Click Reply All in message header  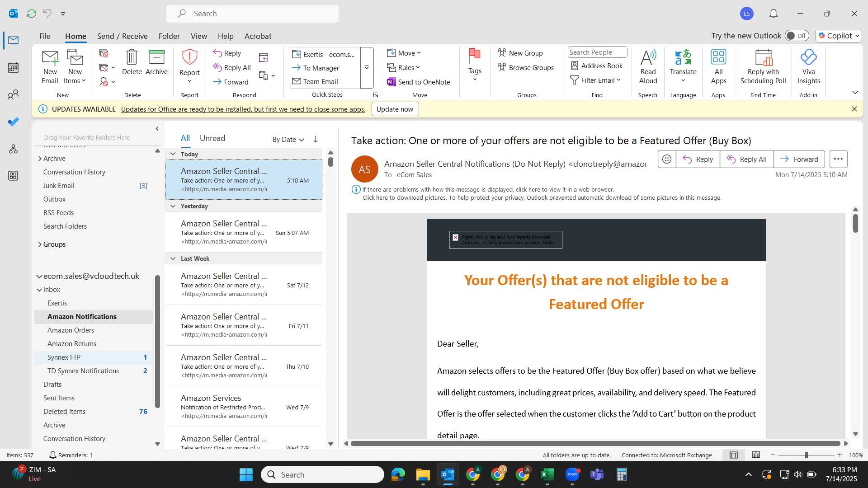[746, 159]
